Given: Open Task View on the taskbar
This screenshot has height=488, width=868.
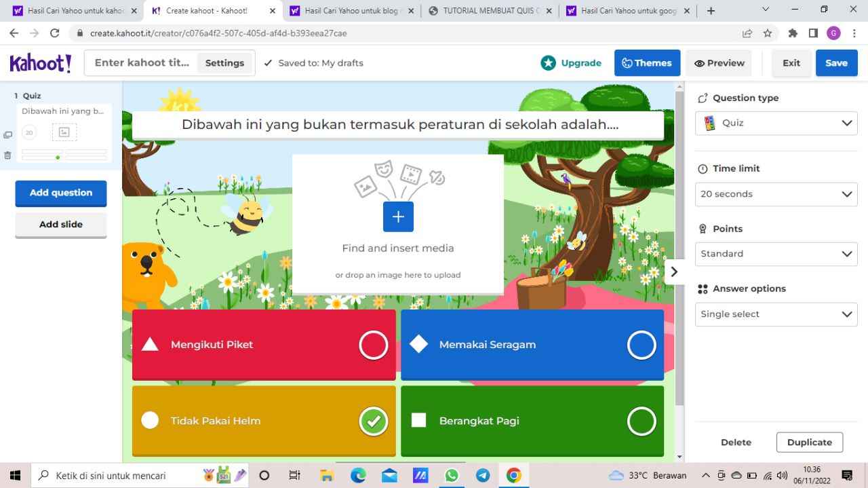Looking at the screenshot, I should click(295, 476).
